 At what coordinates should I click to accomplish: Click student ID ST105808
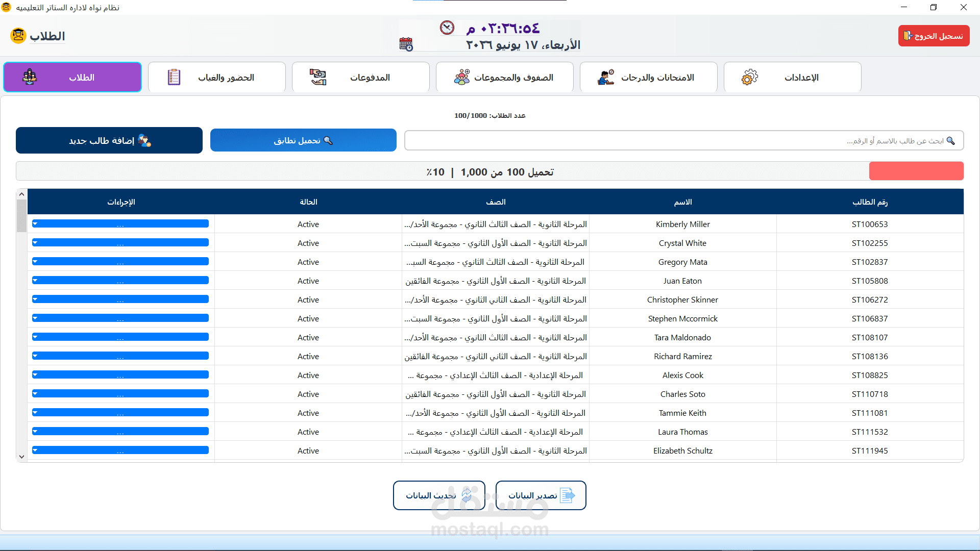click(x=870, y=281)
